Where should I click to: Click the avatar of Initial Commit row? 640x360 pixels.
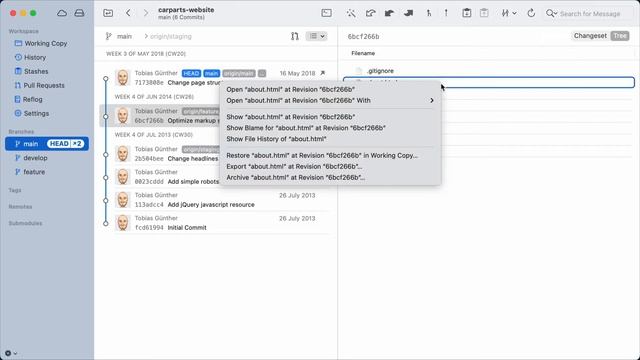point(122,223)
